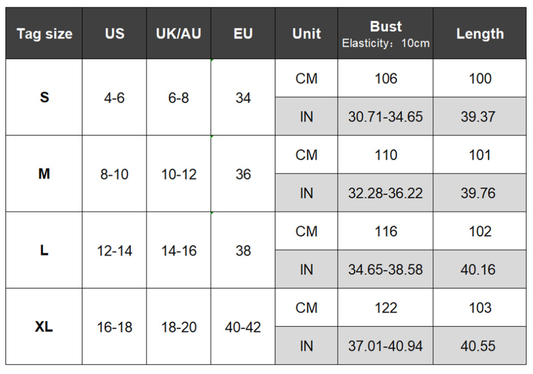Click UK/AU size 14-16 cell
The height and width of the screenshot is (374, 533).
tap(179, 250)
